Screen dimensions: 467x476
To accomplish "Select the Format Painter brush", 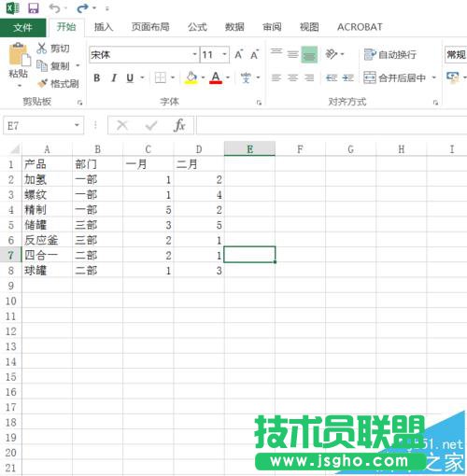I will point(42,83).
